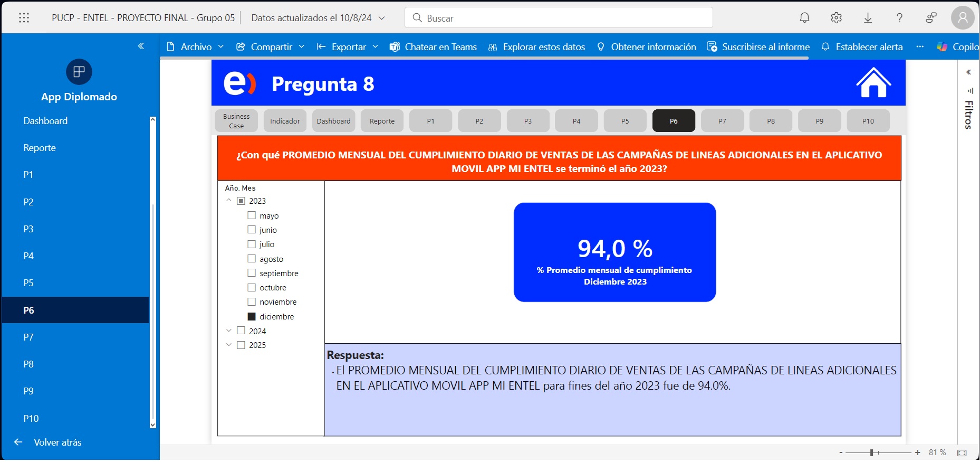The height and width of the screenshot is (462, 980).
Task: Click Volver atrás arrow
Action: (x=18, y=442)
